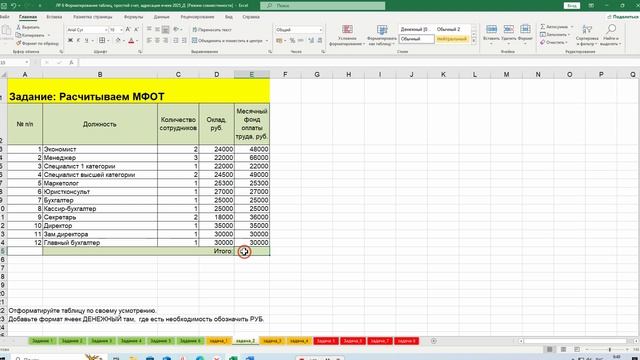Viewport: 640px width, 360px height.
Task: Click the AutoSum (Автосумма) button
Action: [554, 27]
